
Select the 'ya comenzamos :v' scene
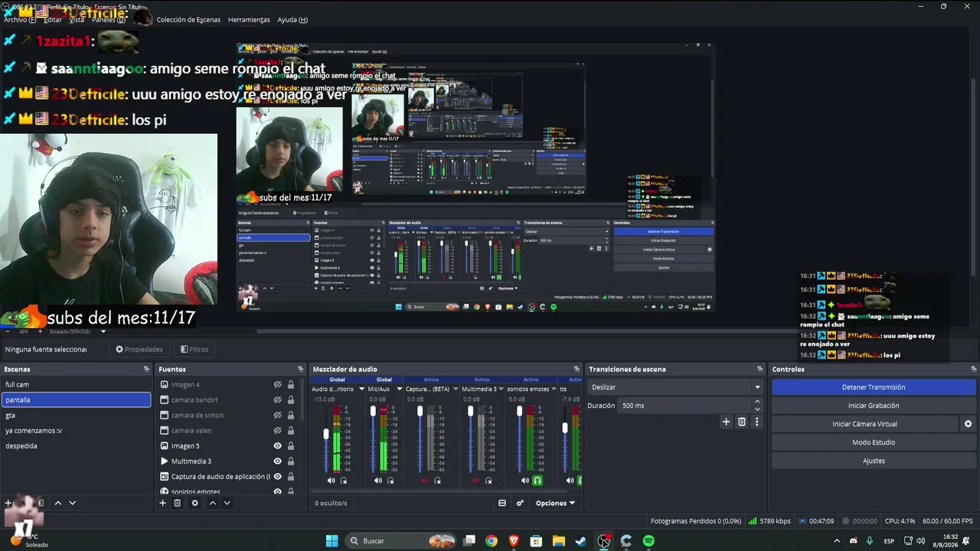77,430
